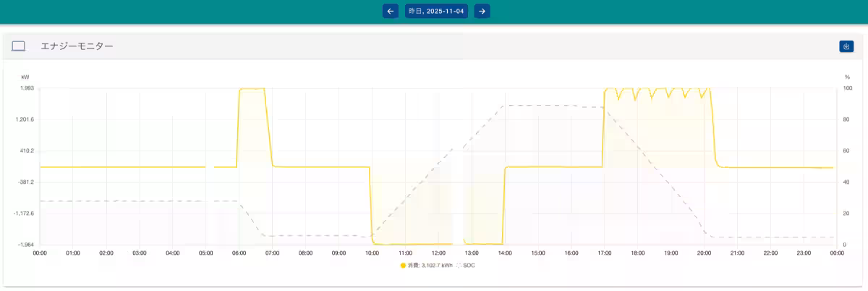This screenshot has width=868, height=291.
Task: Advance to the next day with right arrow
Action: (x=482, y=11)
